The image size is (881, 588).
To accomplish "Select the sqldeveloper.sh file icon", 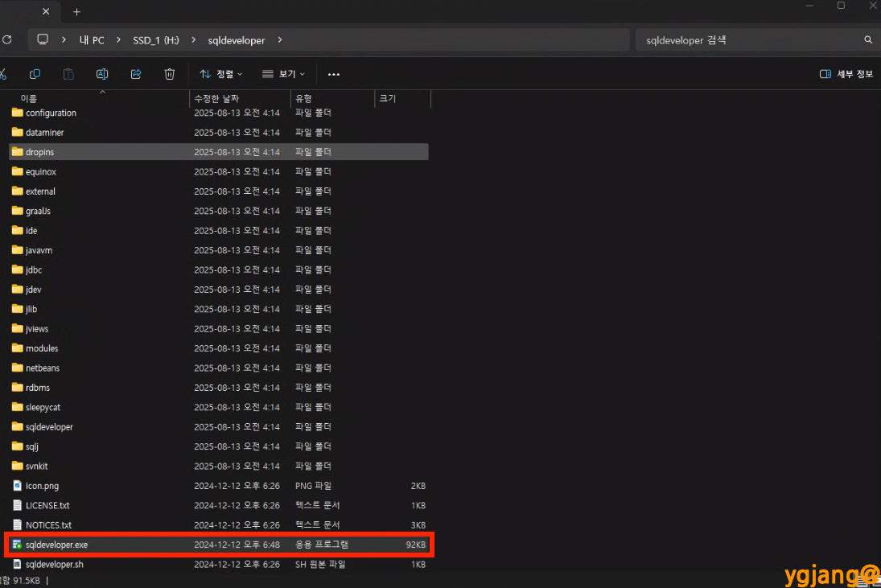I will [18, 565].
